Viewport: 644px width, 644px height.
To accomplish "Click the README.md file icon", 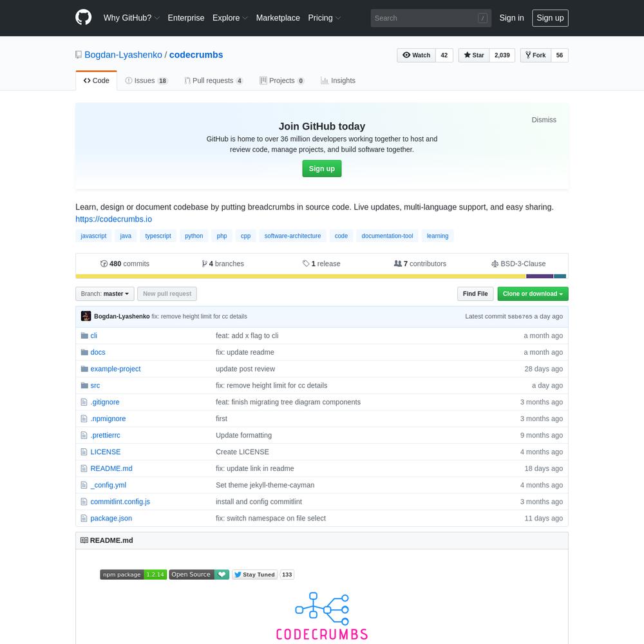I will click(84, 468).
